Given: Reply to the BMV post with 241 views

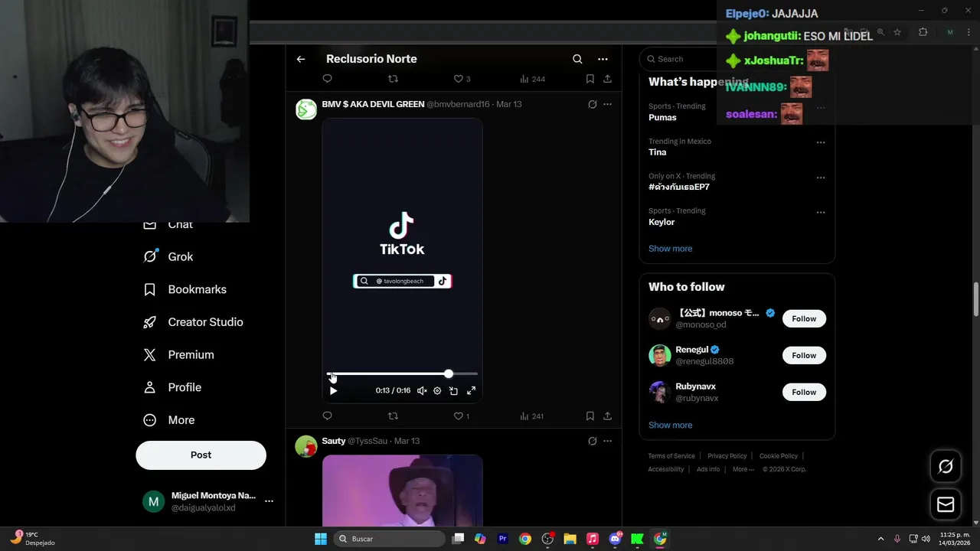Looking at the screenshot, I should [x=327, y=416].
